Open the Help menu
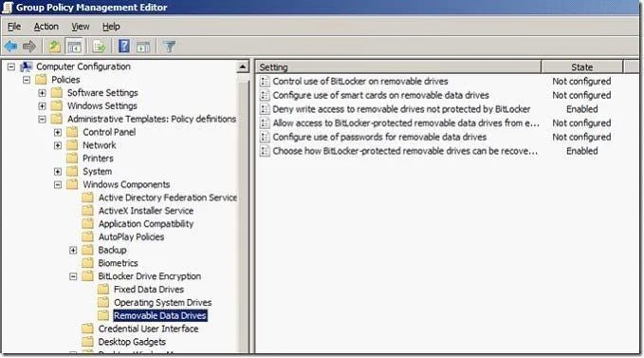644x358 pixels. pyautogui.click(x=111, y=27)
